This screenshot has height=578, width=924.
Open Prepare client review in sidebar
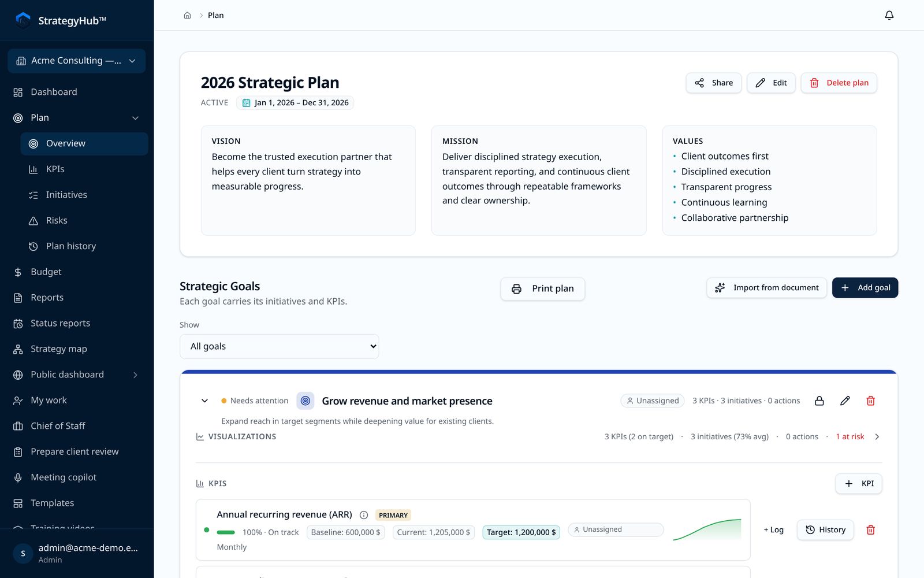click(77, 451)
